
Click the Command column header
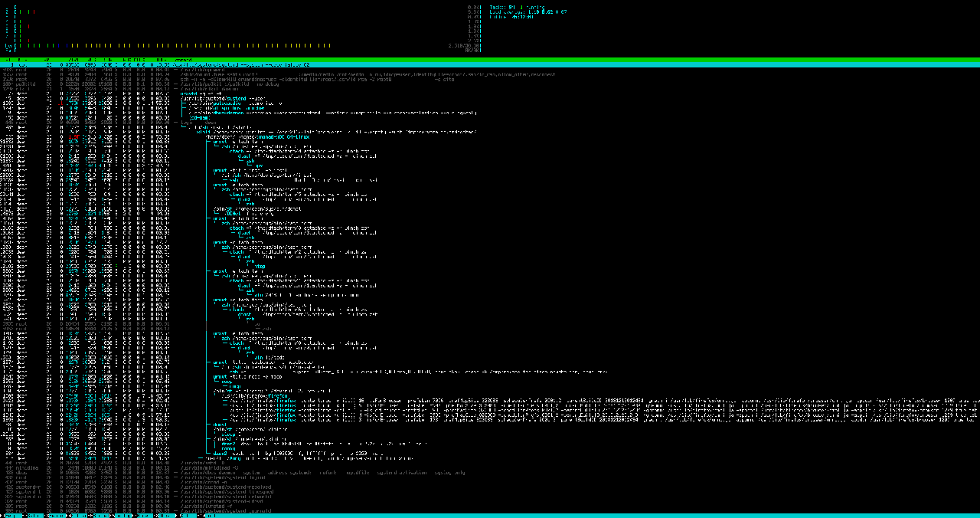184,59
